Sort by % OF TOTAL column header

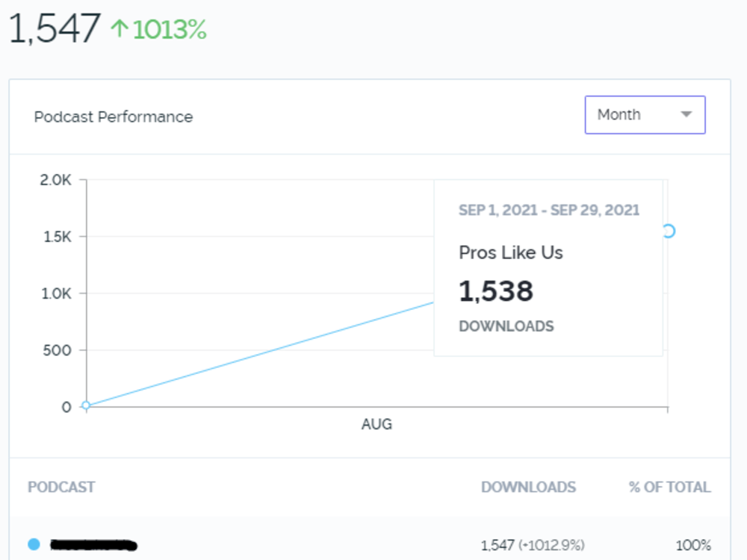(x=669, y=487)
